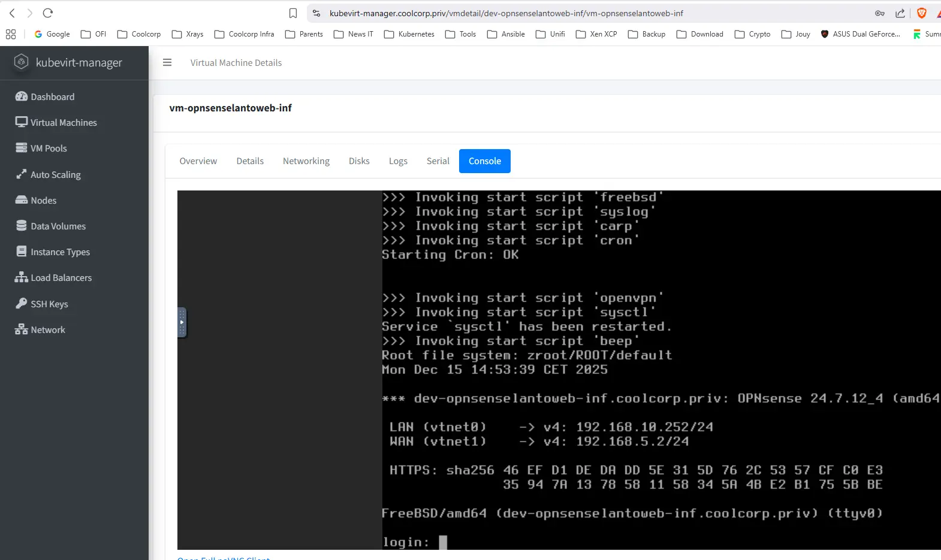Image resolution: width=941 pixels, height=560 pixels.
Task: Switch to the Disks tab
Action: pyautogui.click(x=359, y=161)
